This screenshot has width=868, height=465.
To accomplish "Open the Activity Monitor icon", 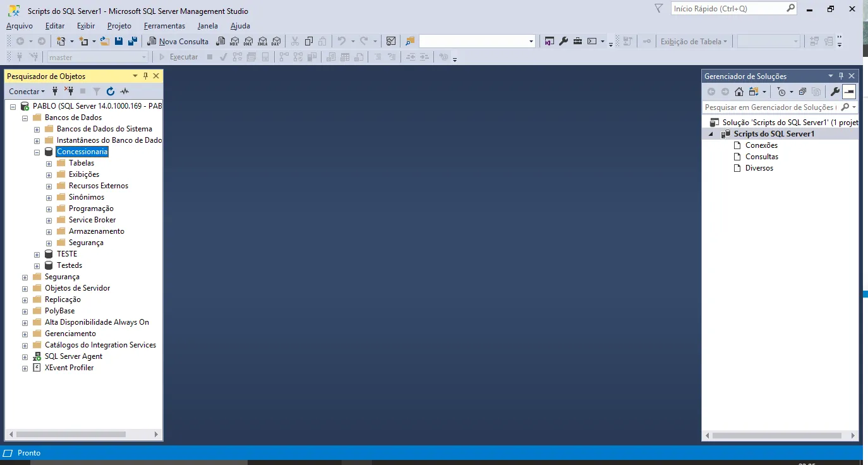I will 391,41.
